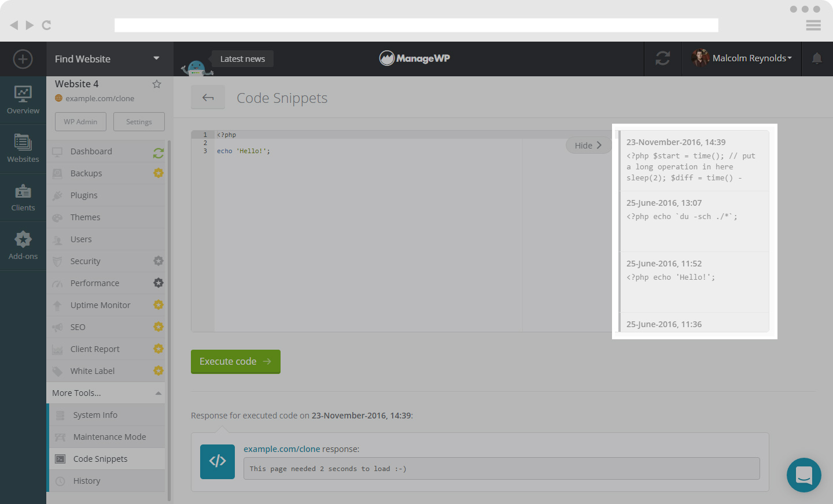This screenshot has height=504, width=833.
Task: Click the SEO gear badge
Action: coord(159,327)
